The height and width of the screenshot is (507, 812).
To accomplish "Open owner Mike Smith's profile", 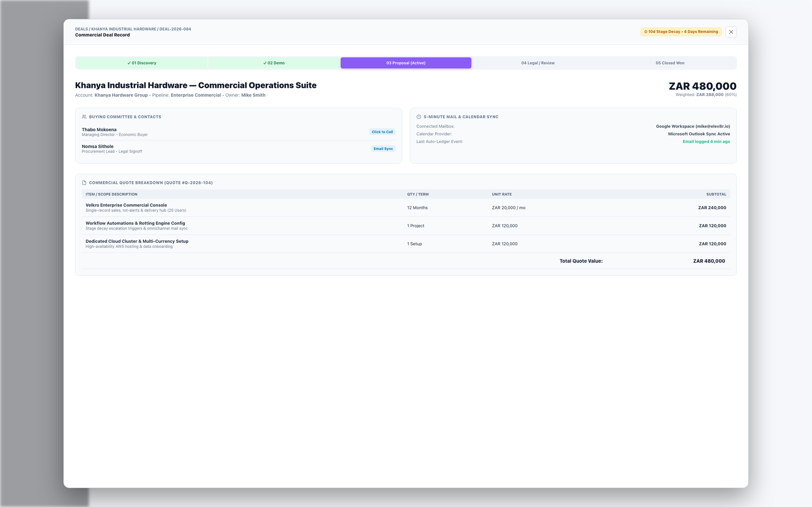I will tap(253, 95).
